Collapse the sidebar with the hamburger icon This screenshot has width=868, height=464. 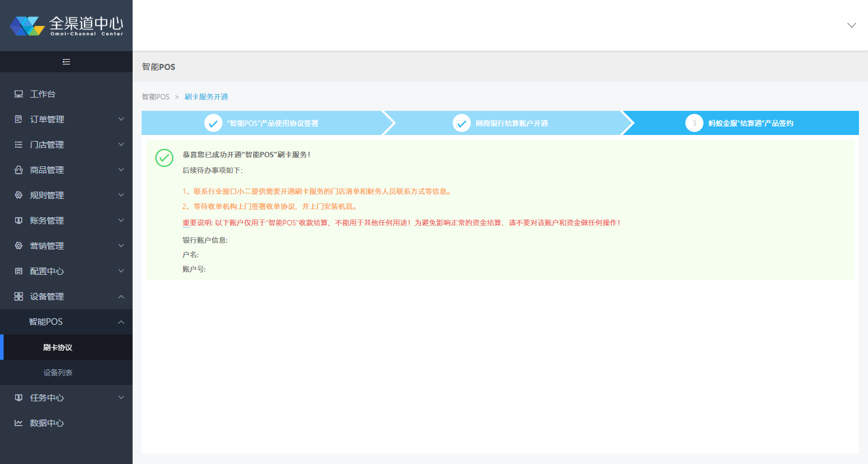pos(66,61)
